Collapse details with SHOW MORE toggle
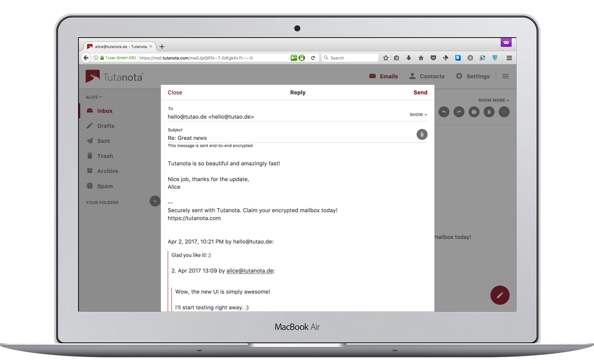 (493, 100)
